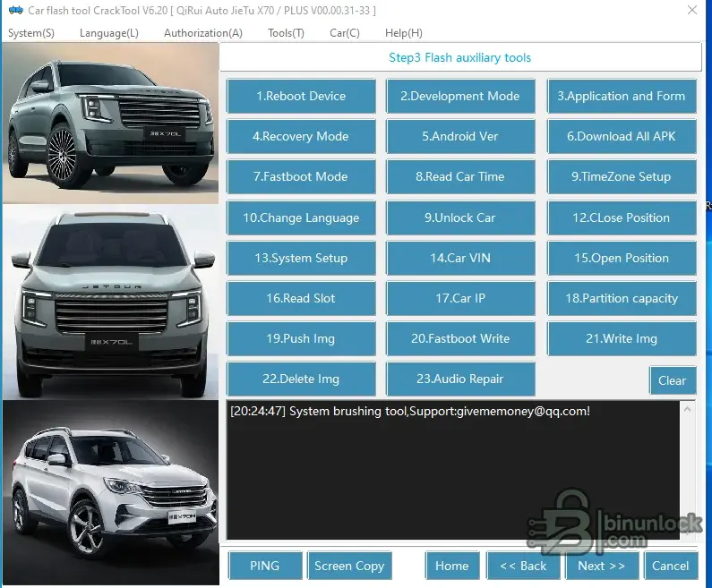Select 2.Development Mode

(460, 96)
